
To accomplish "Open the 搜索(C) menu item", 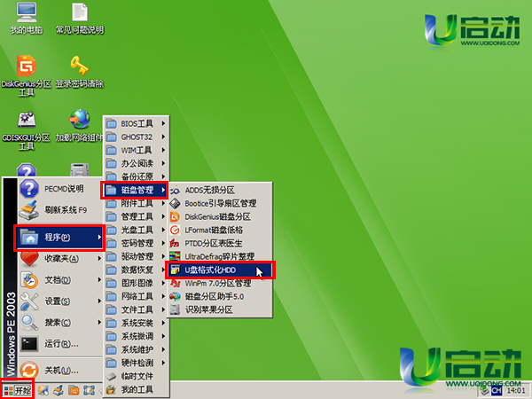I will (59, 323).
